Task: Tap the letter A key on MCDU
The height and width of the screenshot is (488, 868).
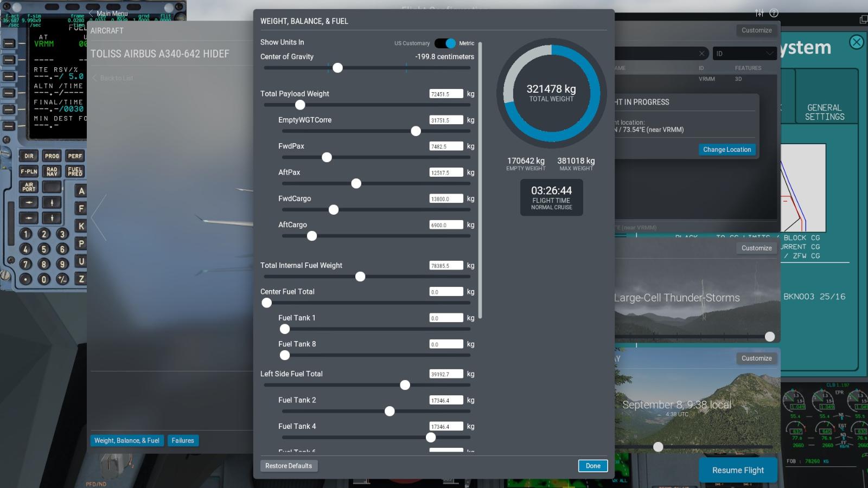Action: (81, 191)
